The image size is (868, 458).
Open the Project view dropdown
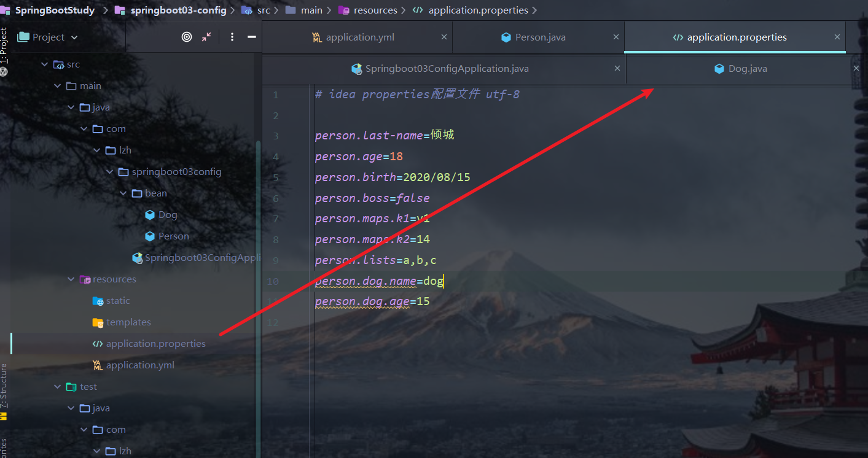48,37
